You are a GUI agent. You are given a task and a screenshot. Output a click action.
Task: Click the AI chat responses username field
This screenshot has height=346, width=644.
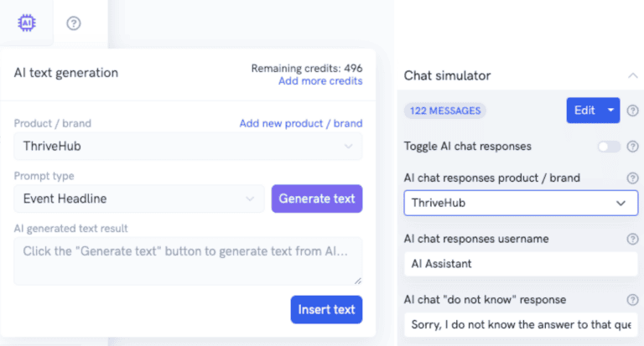coord(521,264)
